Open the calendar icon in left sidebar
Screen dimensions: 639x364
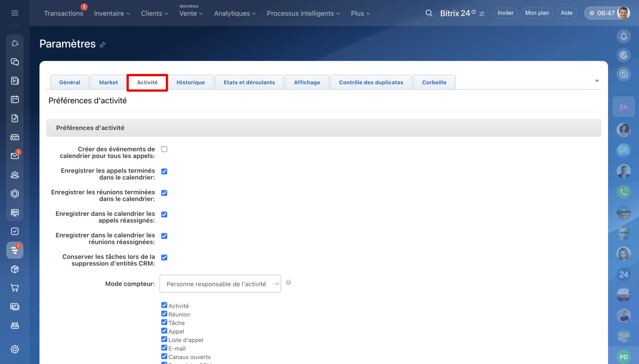[x=14, y=99]
